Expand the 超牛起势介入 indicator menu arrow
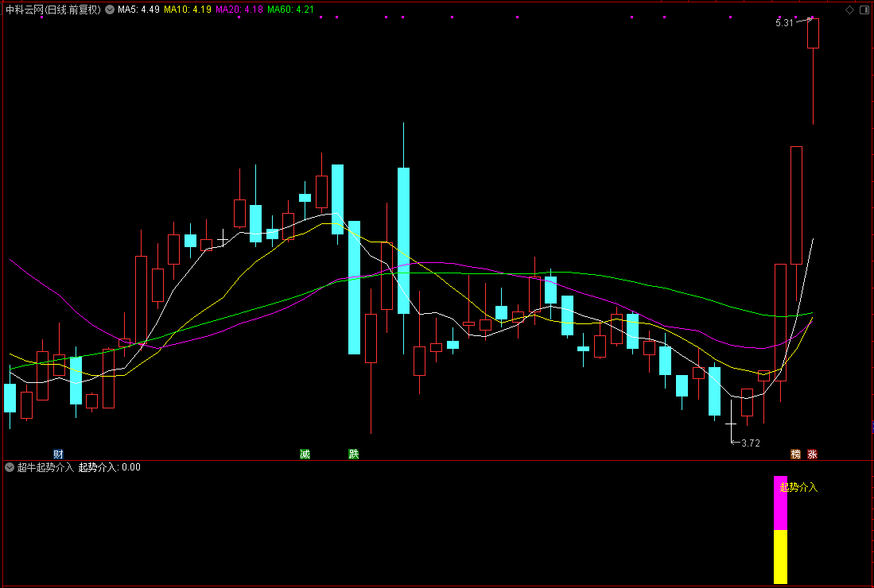Screen dimensions: 874x588 [x=10, y=467]
